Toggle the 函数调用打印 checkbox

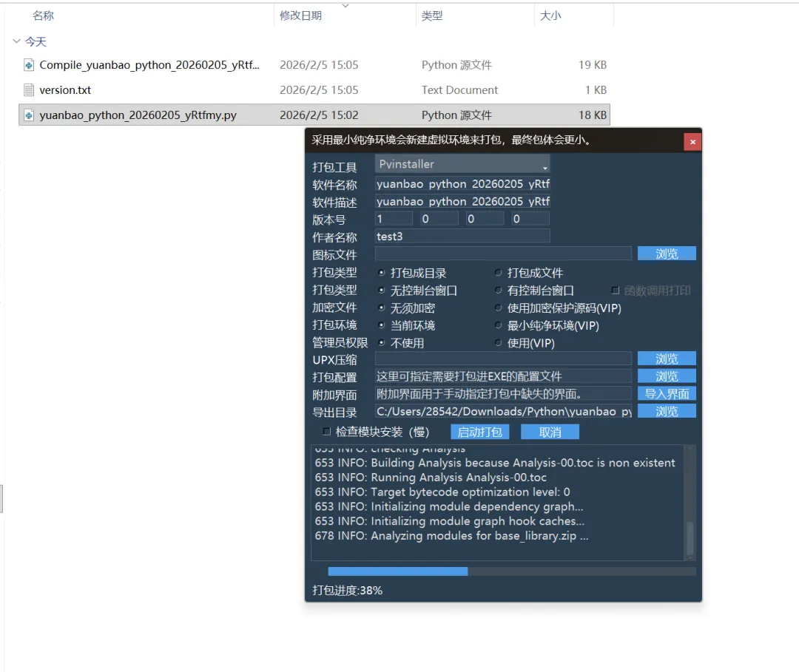click(615, 291)
